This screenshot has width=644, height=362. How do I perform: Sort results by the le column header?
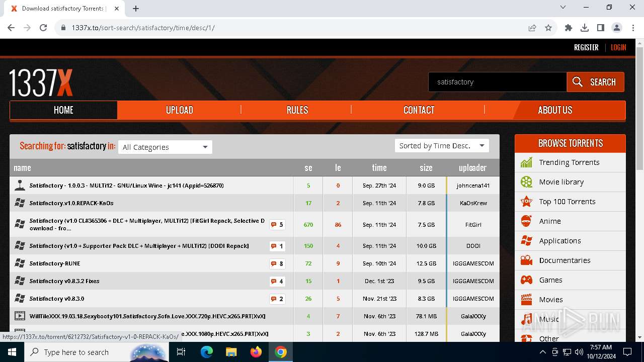(x=338, y=168)
